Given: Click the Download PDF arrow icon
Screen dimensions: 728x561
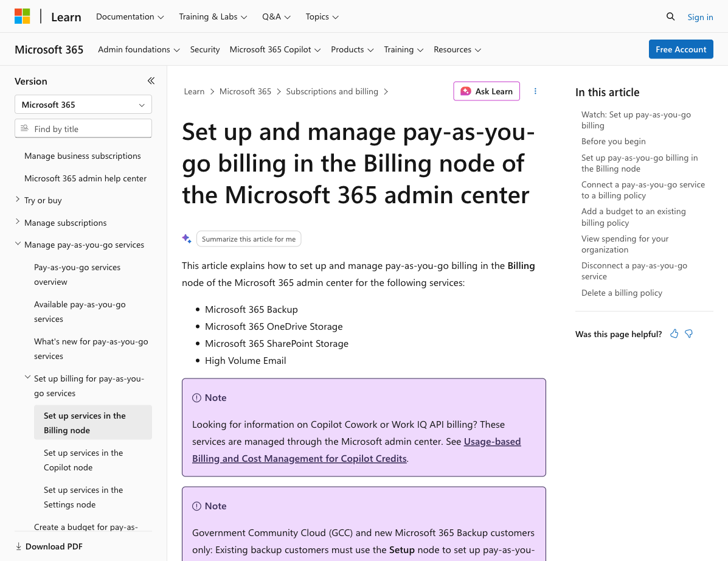Looking at the screenshot, I should 19,546.
